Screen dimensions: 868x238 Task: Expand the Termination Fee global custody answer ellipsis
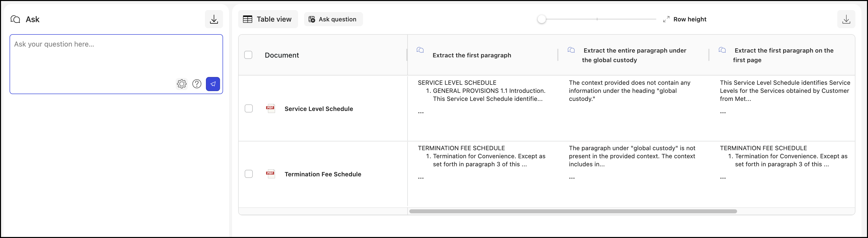tap(572, 178)
